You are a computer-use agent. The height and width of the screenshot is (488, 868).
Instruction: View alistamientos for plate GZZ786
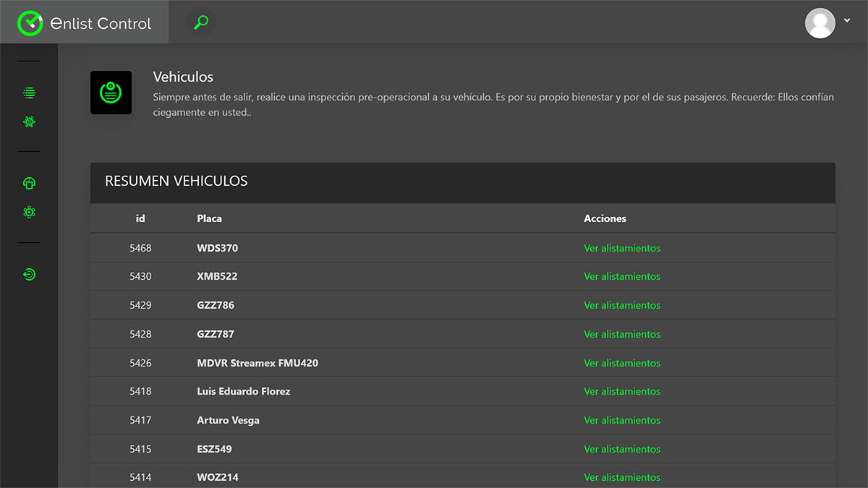(622, 305)
